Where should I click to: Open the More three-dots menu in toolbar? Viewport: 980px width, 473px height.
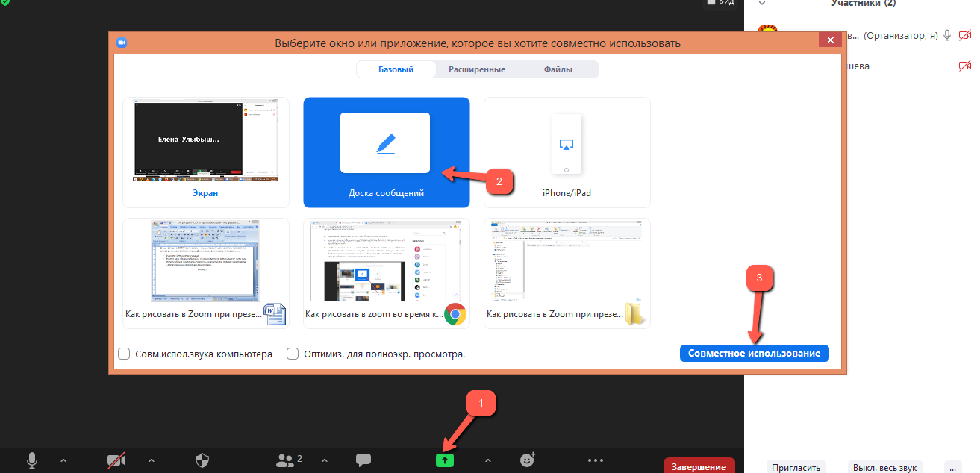point(595,460)
